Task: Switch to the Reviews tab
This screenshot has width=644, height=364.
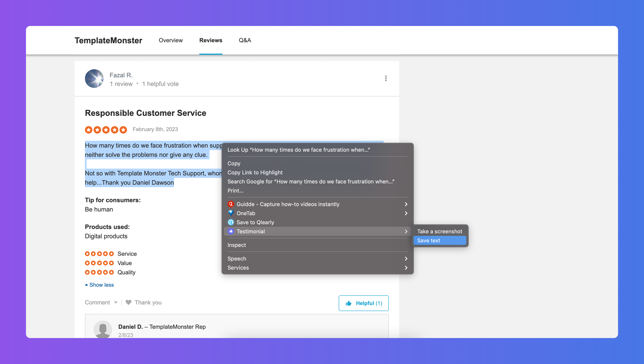Action: (x=211, y=40)
